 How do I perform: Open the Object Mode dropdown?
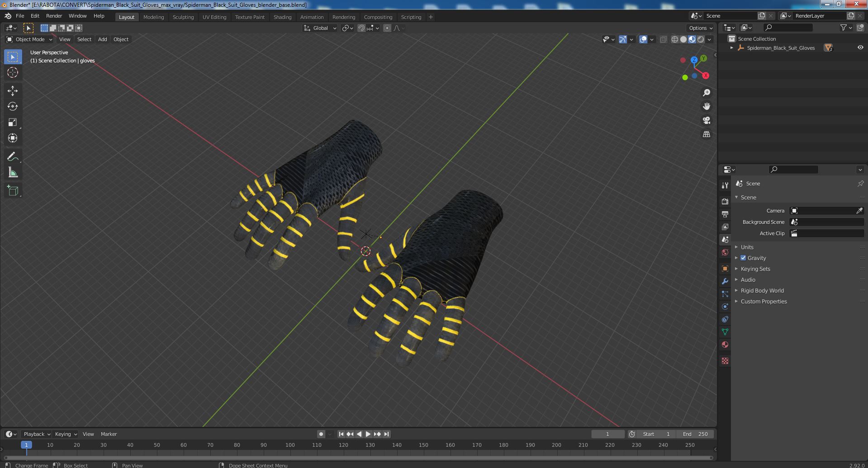pyautogui.click(x=29, y=39)
